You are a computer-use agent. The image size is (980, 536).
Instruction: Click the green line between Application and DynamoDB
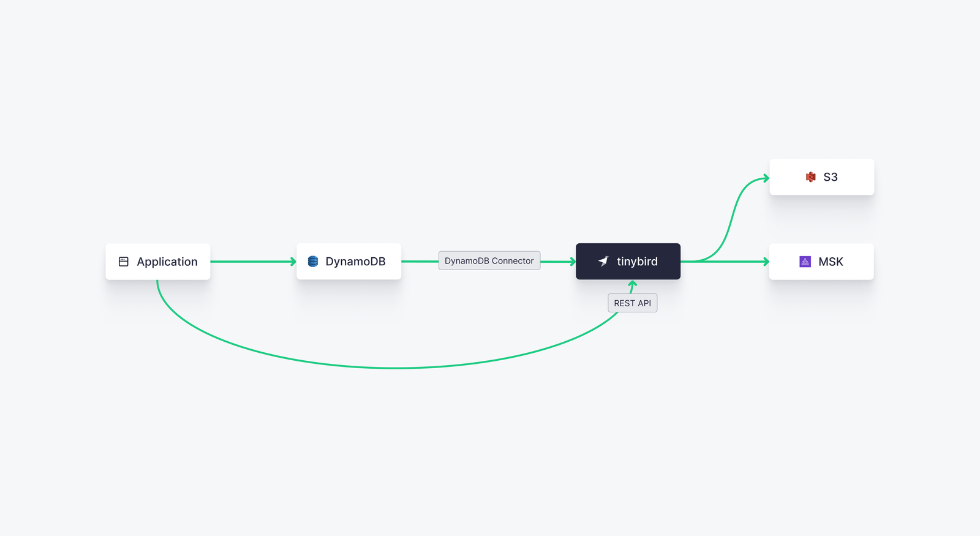click(x=251, y=262)
